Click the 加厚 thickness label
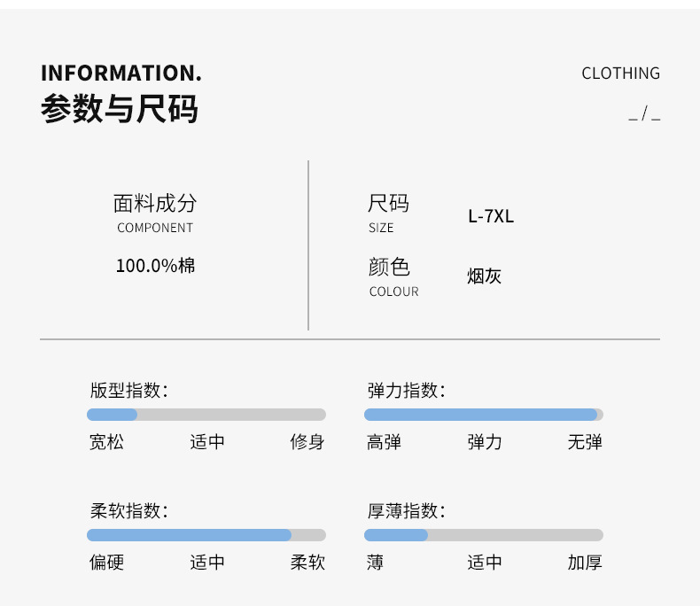 [x=585, y=563]
